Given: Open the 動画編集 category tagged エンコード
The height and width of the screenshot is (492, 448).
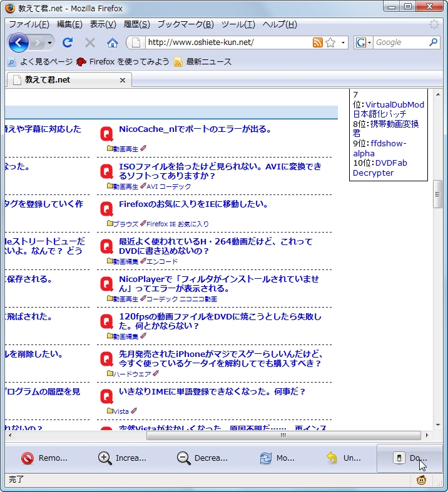Looking at the screenshot, I should click(126, 262).
